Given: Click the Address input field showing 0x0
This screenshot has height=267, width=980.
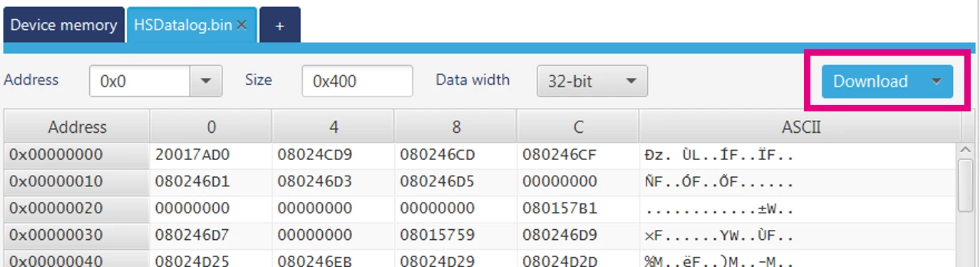Looking at the screenshot, I should point(140,81).
